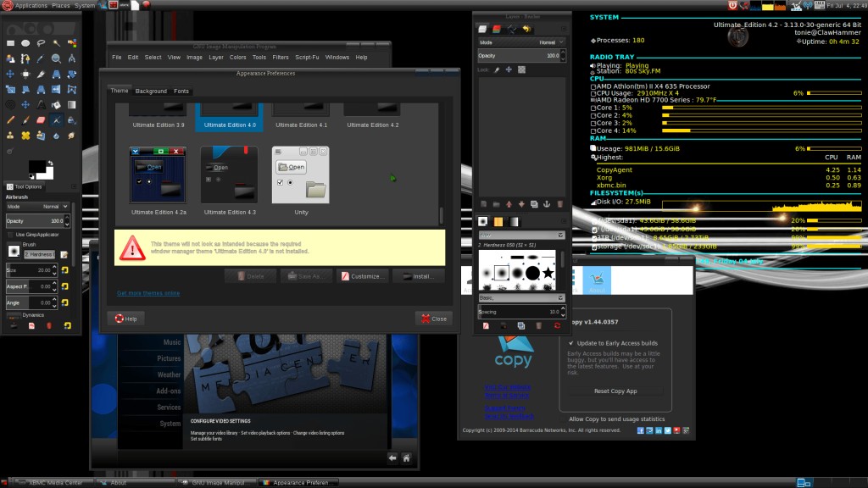Select the Eraser tool
This screenshot has width=868, height=488.
[x=41, y=120]
